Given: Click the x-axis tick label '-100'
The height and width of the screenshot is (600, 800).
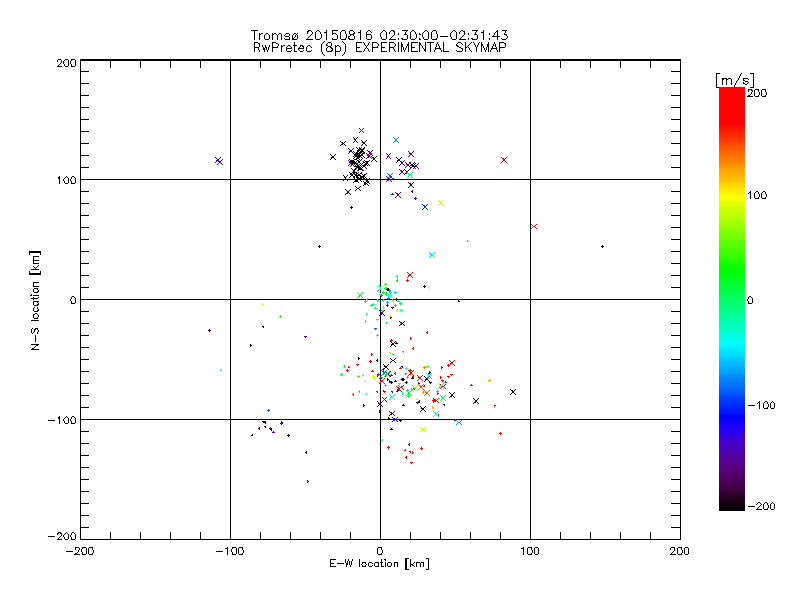Looking at the screenshot, I should (x=230, y=552).
